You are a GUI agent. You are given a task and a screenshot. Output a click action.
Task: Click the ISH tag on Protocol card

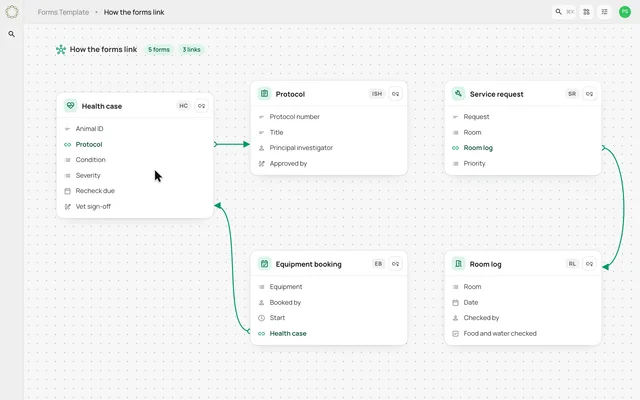pyautogui.click(x=377, y=94)
